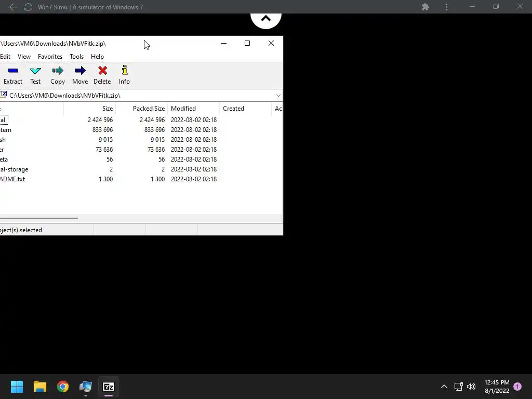The image size is (532, 399).
Task: Maximize the 7-Zip window
Action: 247,43
